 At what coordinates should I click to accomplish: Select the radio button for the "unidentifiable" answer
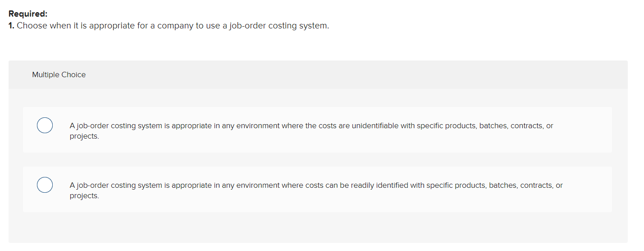click(45, 125)
